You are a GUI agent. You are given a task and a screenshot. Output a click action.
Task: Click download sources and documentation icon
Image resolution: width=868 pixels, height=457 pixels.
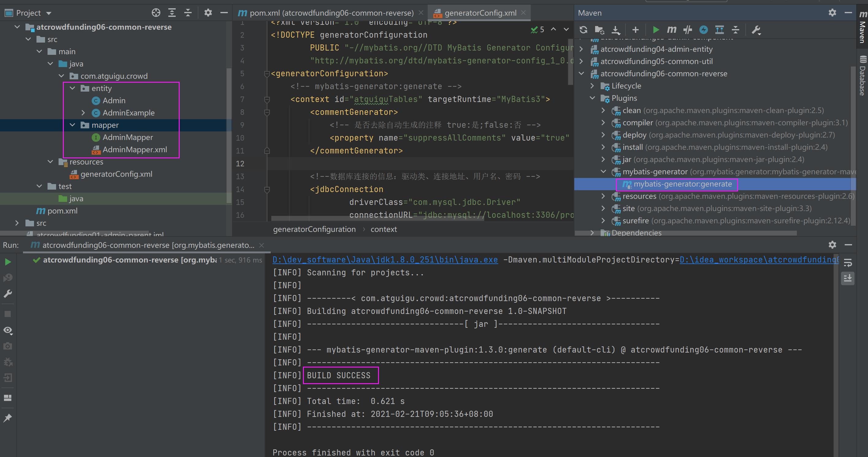(616, 30)
